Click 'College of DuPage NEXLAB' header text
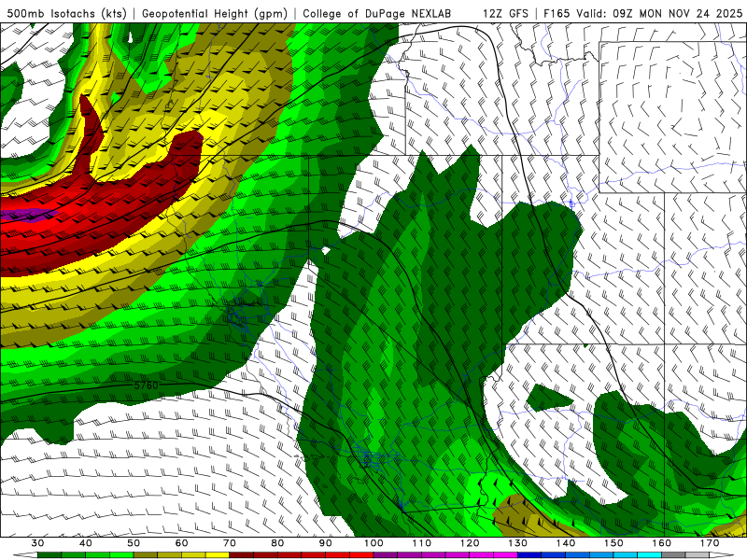This screenshot has height=560, width=747. click(x=377, y=13)
